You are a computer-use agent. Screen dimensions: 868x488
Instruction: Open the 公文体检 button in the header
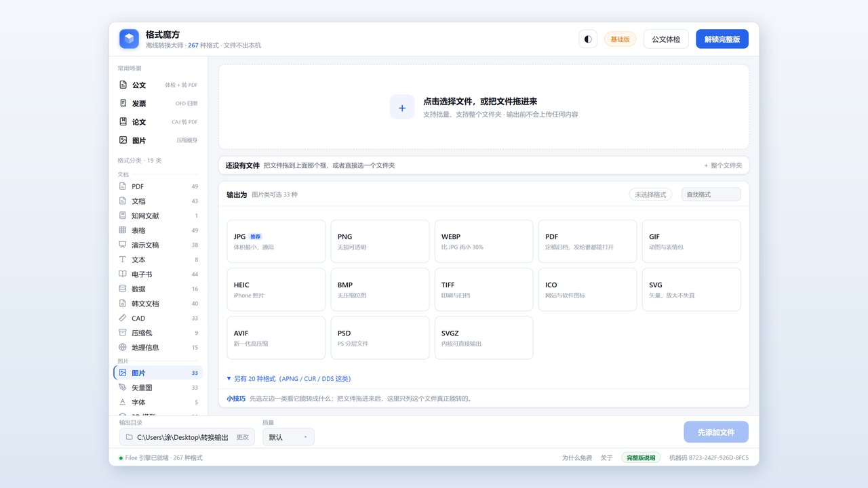(x=666, y=39)
